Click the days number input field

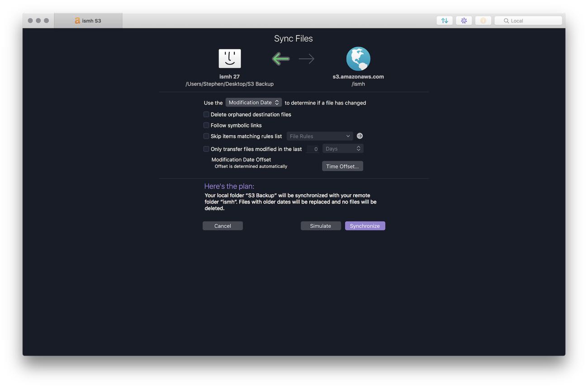coord(313,149)
